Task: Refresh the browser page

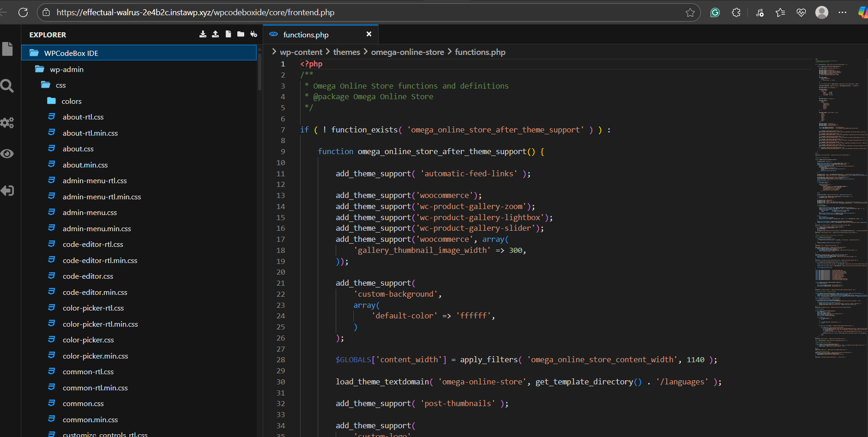Action: click(23, 12)
